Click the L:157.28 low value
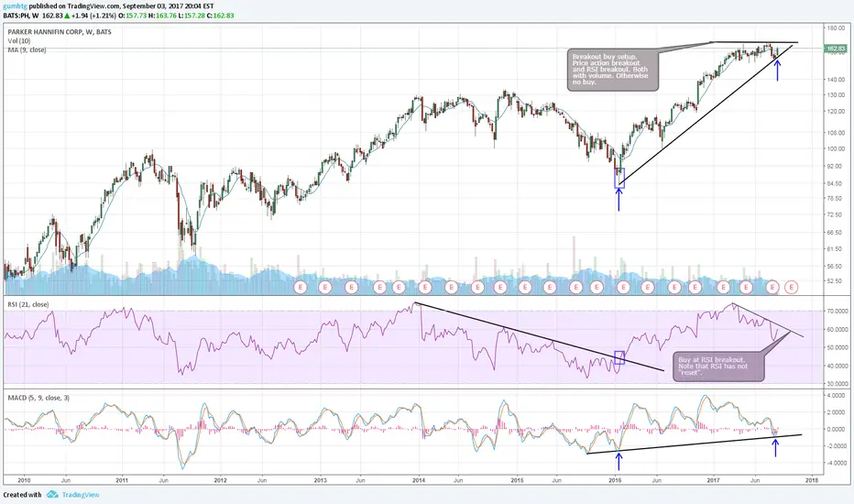Viewport: 854px width, 504px height. (192, 16)
